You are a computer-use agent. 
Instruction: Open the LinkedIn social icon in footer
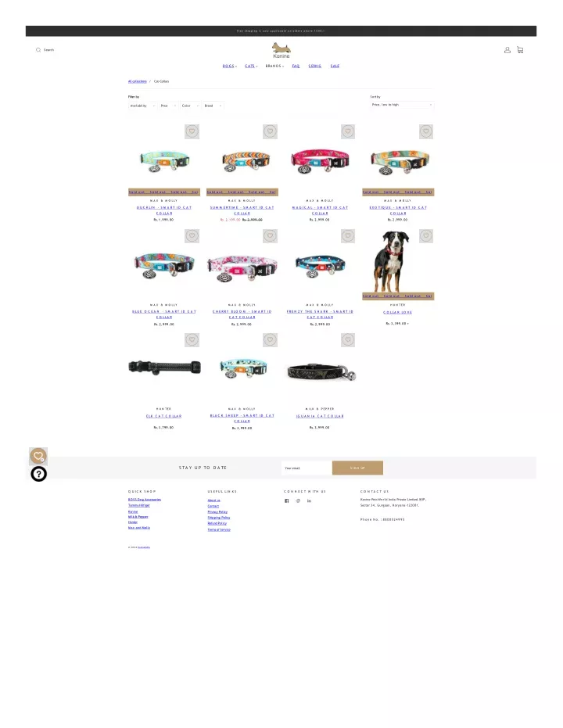pos(309,501)
